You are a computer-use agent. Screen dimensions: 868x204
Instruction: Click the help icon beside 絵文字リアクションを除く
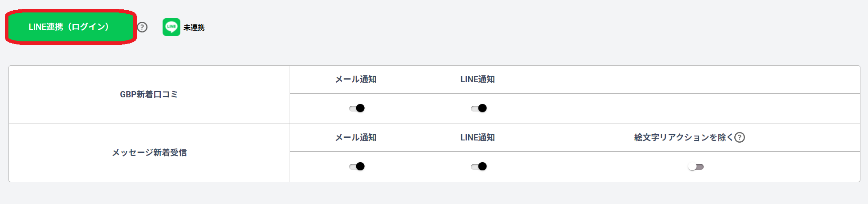(x=740, y=137)
